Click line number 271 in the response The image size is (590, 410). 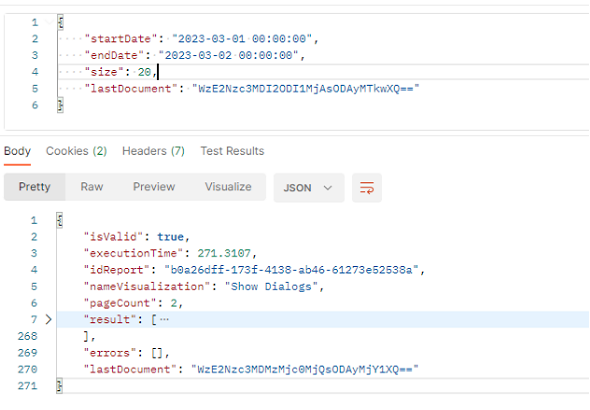click(27, 386)
